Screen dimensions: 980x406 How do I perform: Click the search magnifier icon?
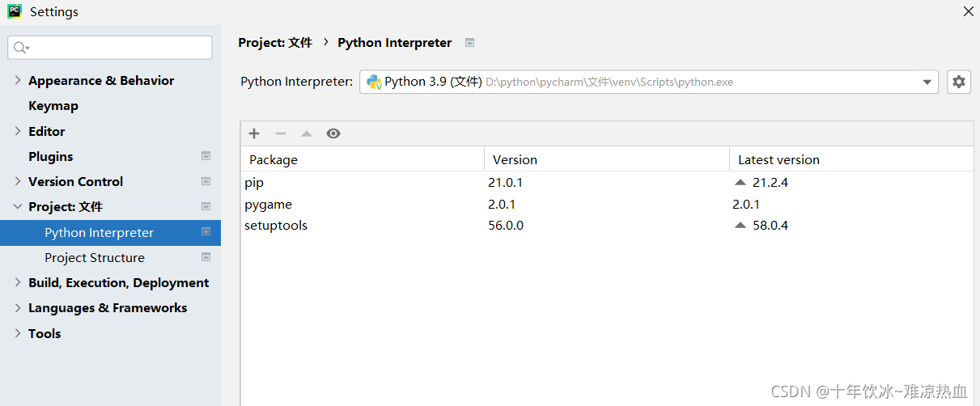click(x=21, y=48)
